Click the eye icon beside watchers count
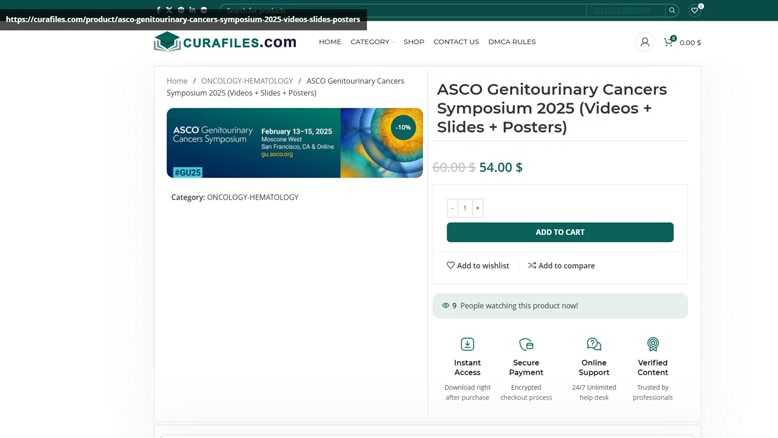Image resolution: width=778 pixels, height=438 pixels. pos(446,306)
